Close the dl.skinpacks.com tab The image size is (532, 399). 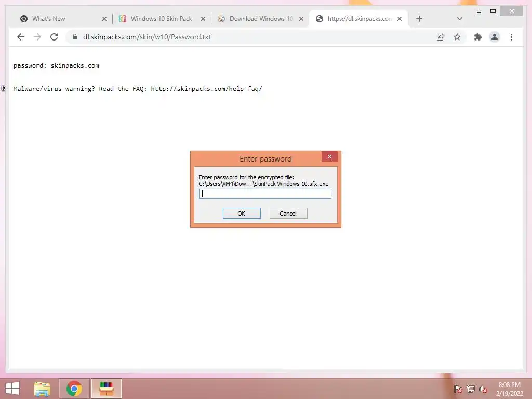coord(400,19)
